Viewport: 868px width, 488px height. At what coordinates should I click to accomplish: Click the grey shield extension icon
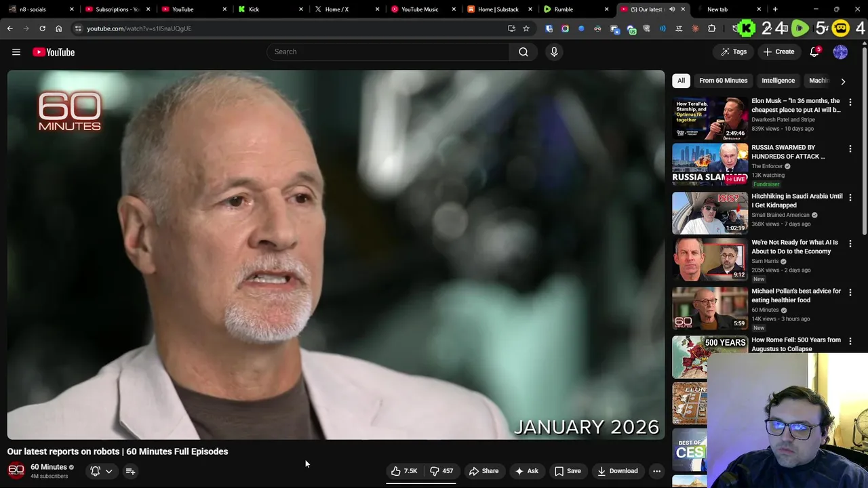(x=646, y=28)
